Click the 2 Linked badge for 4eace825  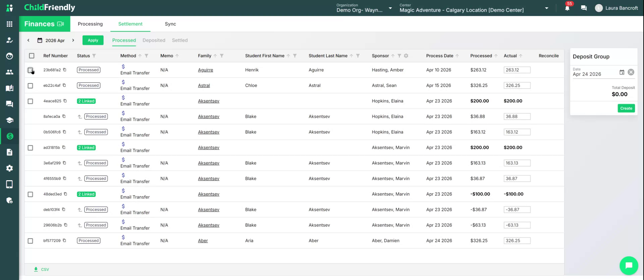click(86, 101)
